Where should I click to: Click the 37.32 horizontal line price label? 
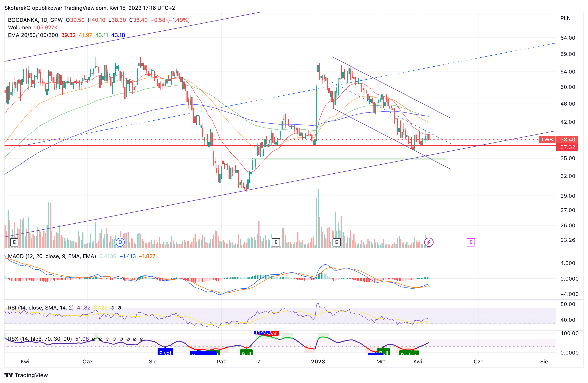(x=568, y=147)
